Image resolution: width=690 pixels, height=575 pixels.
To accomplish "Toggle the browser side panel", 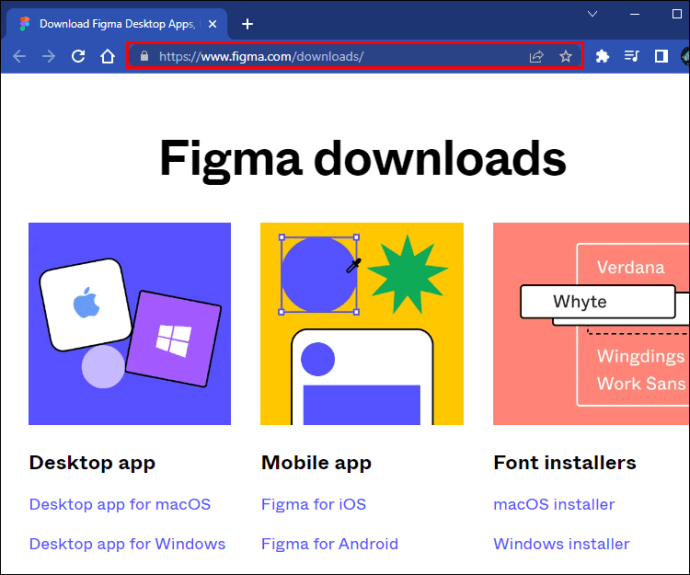I will pyautogui.click(x=661, y=57).
